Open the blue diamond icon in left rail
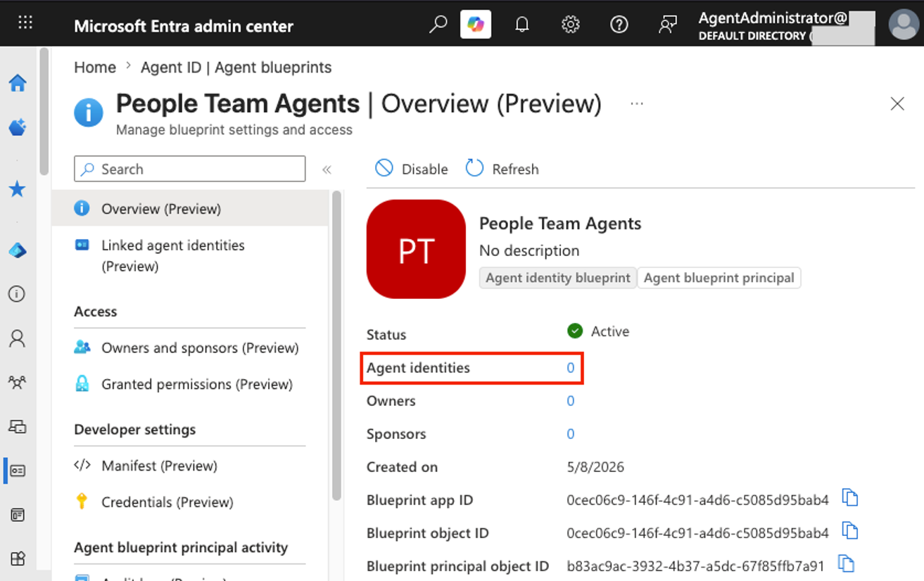This screenshot has height=581, width=924. pyautogui.click(x=18, y=250)
